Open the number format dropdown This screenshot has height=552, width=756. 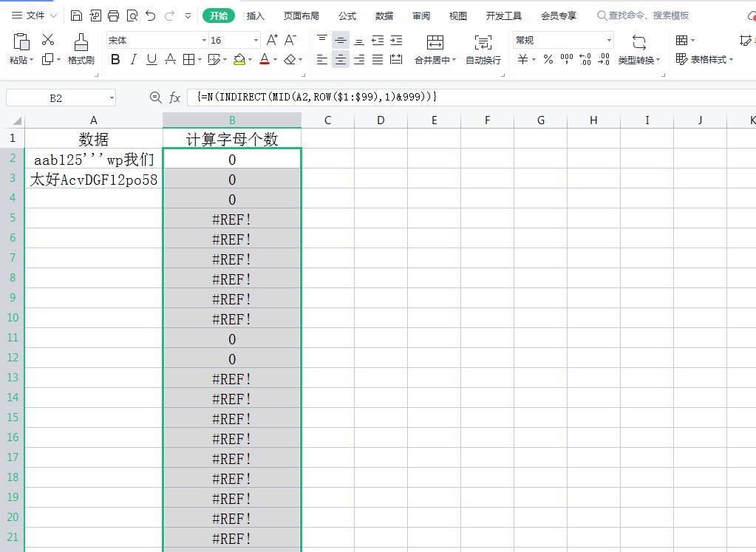pos(610,40)
